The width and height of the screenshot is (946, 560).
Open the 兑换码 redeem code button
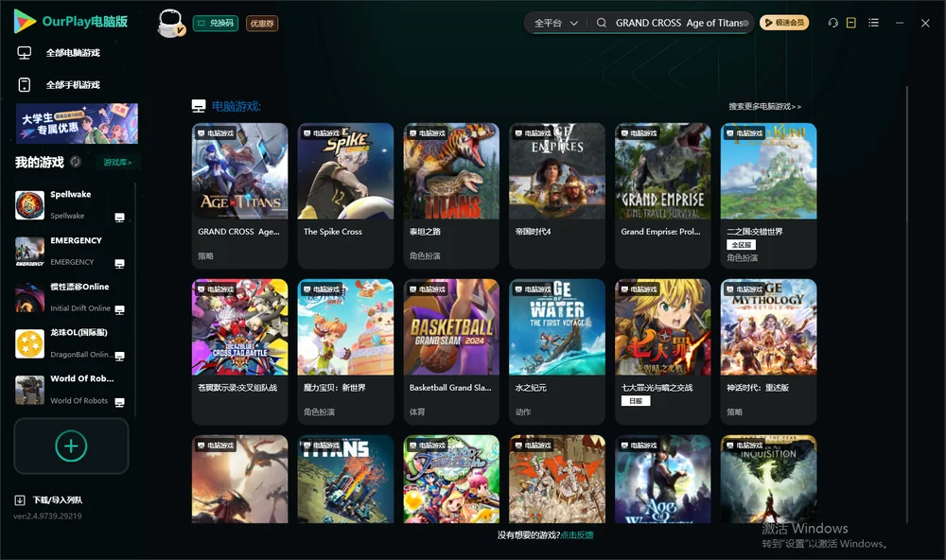coord(216,24)
